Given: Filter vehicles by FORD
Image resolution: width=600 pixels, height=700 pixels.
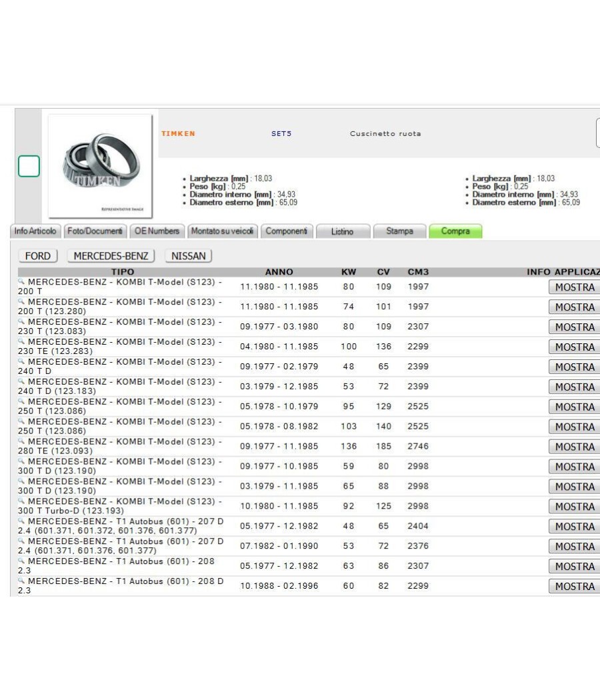Looking at the screenshot, I should click(38, 256).
